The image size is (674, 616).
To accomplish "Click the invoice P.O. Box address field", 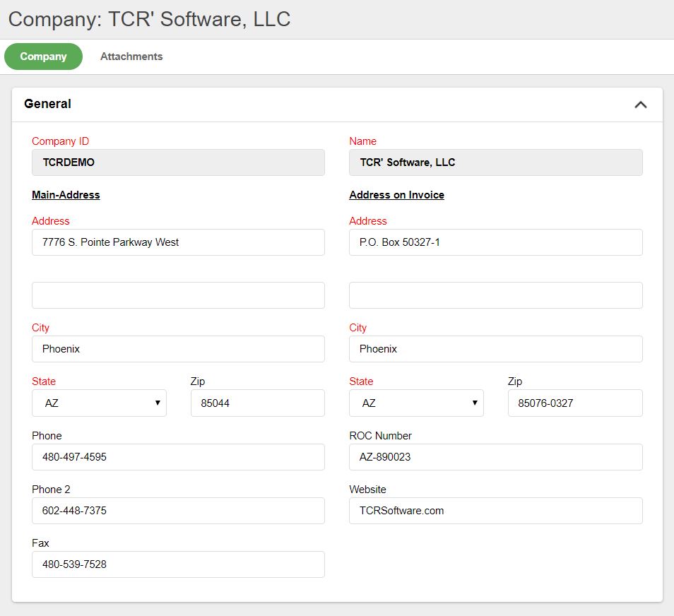I will click(495, 242).
